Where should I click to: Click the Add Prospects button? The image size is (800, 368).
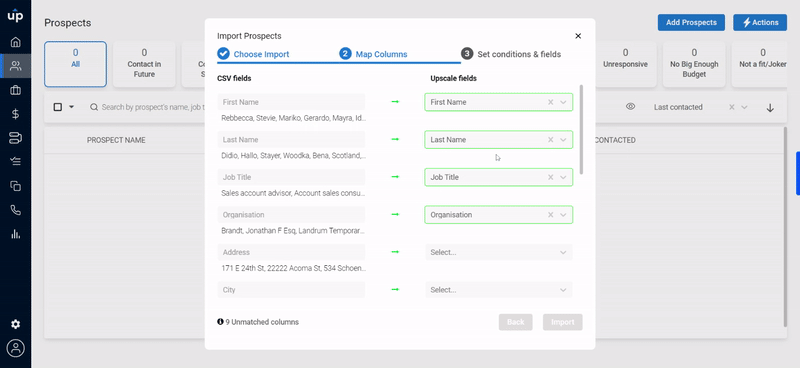click(691, 22)
